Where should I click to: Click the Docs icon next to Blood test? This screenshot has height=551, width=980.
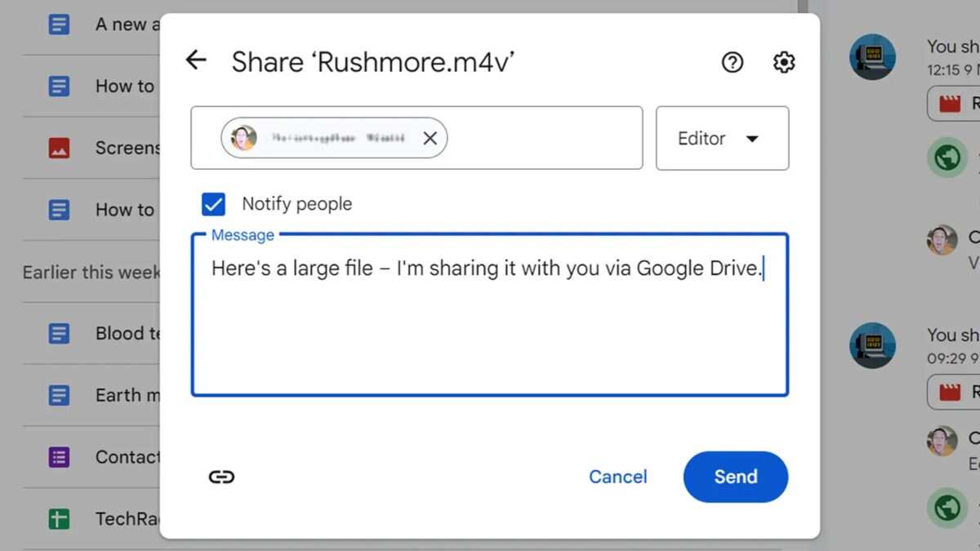point(60,333)
